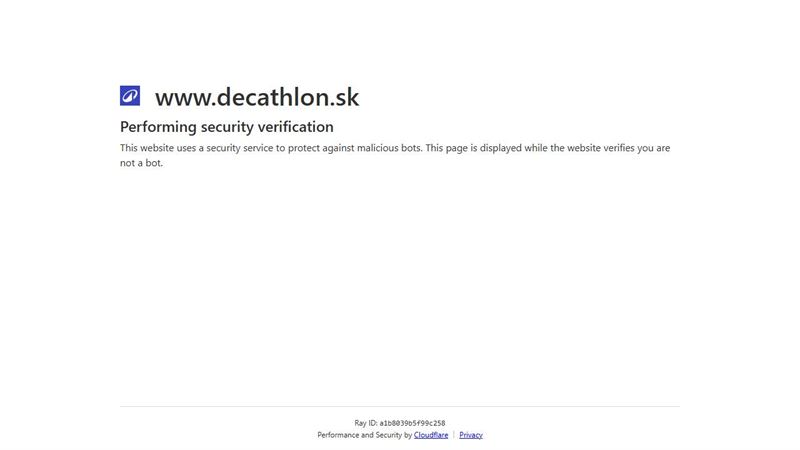Viewport: 800px width, 450px height.
Task: Click the word 'protect' in the paragraph
Action: click(x=304, y=148)
